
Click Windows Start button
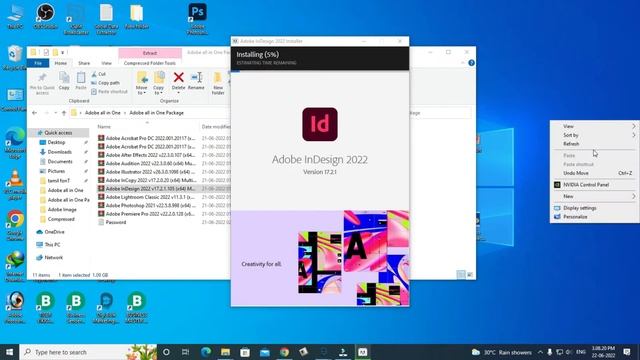tap(9, 352)
